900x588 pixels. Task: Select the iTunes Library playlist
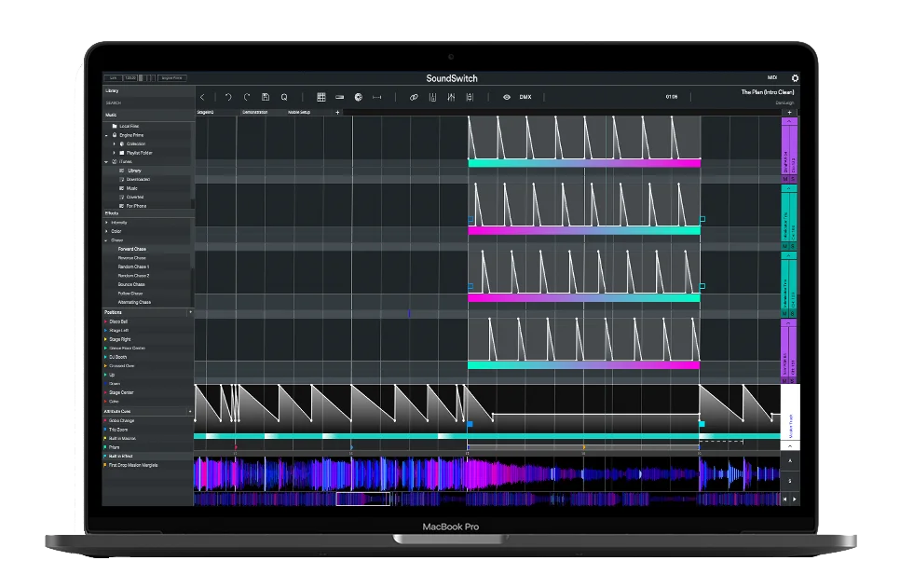point(134,171)
